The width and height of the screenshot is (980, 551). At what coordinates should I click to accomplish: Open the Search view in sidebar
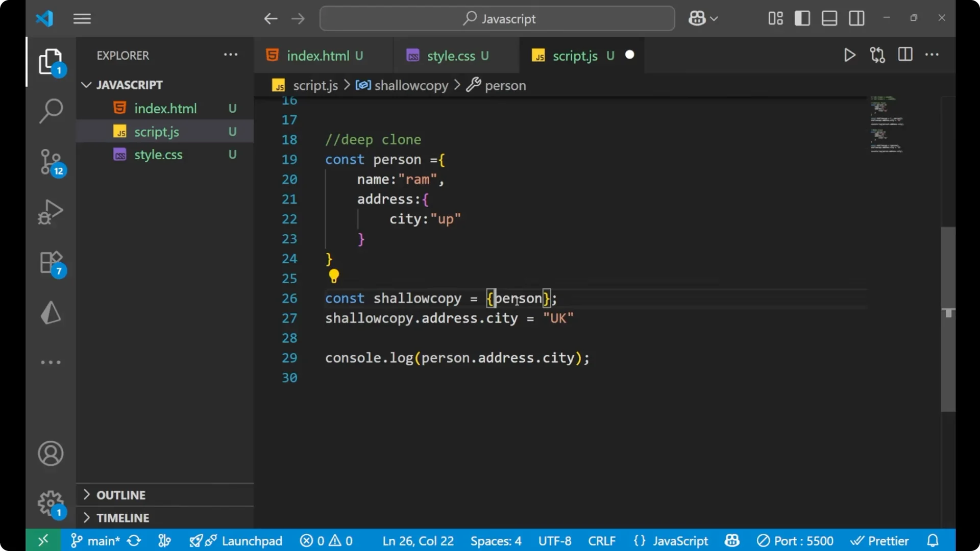[51, 111]
